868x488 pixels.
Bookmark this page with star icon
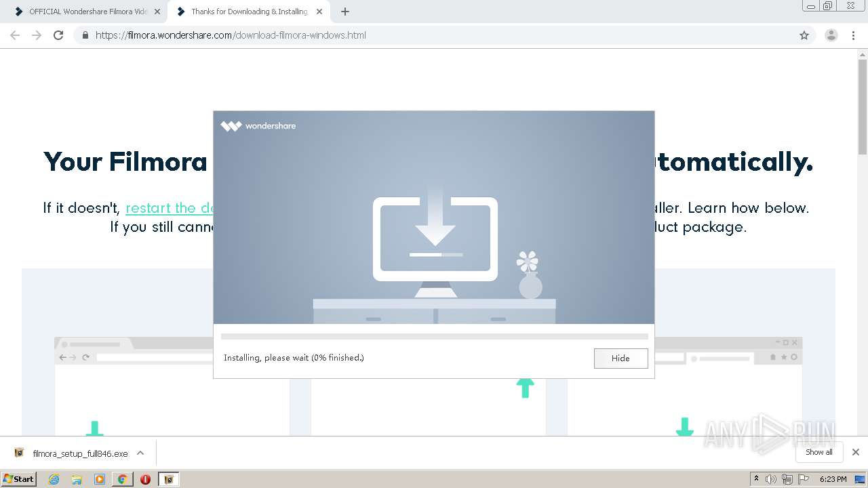[804, 35]
